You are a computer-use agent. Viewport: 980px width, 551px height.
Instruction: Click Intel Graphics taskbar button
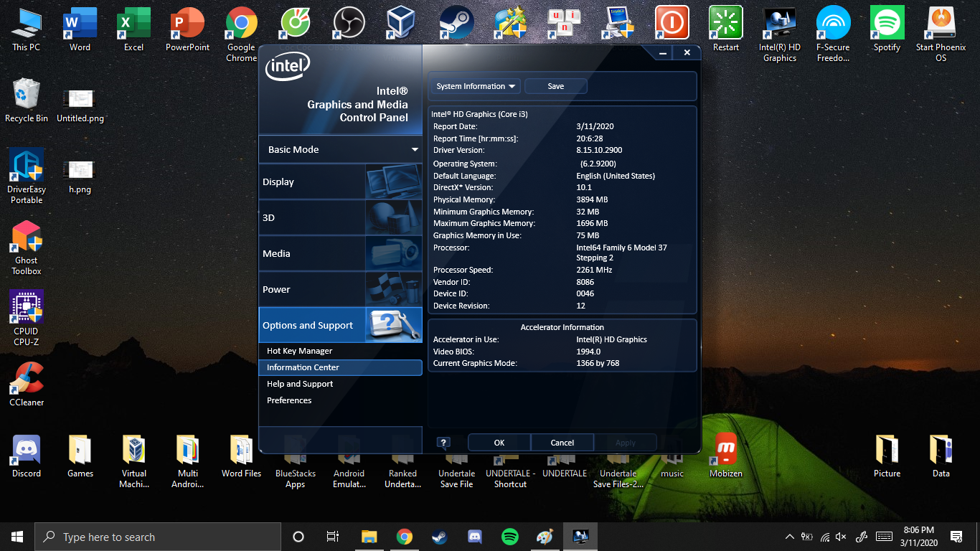click(580, 537)
